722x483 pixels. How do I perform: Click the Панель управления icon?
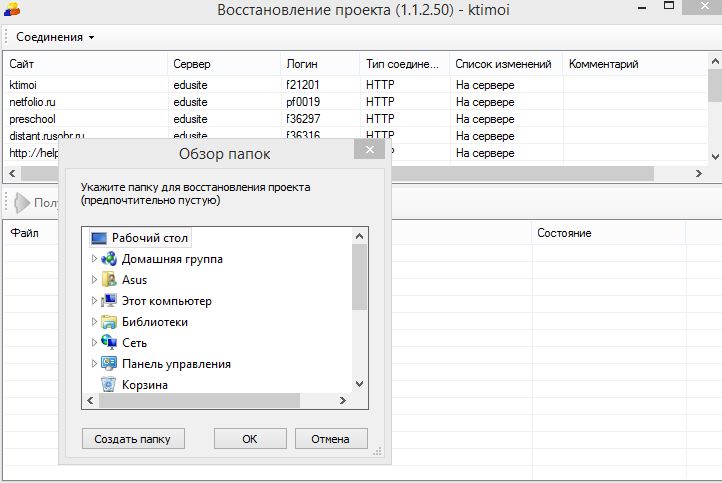click(109, 364)
